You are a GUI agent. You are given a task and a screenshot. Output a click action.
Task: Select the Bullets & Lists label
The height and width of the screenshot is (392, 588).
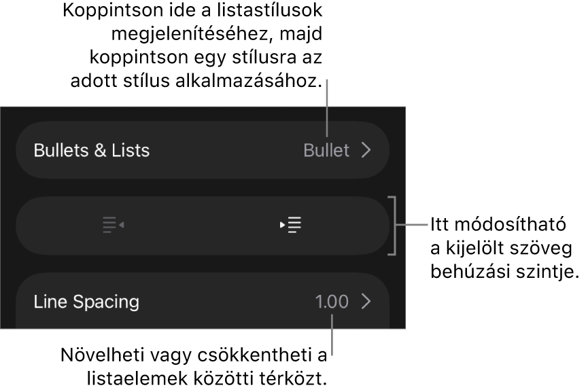pyautogui.click(x=92, y=150)
